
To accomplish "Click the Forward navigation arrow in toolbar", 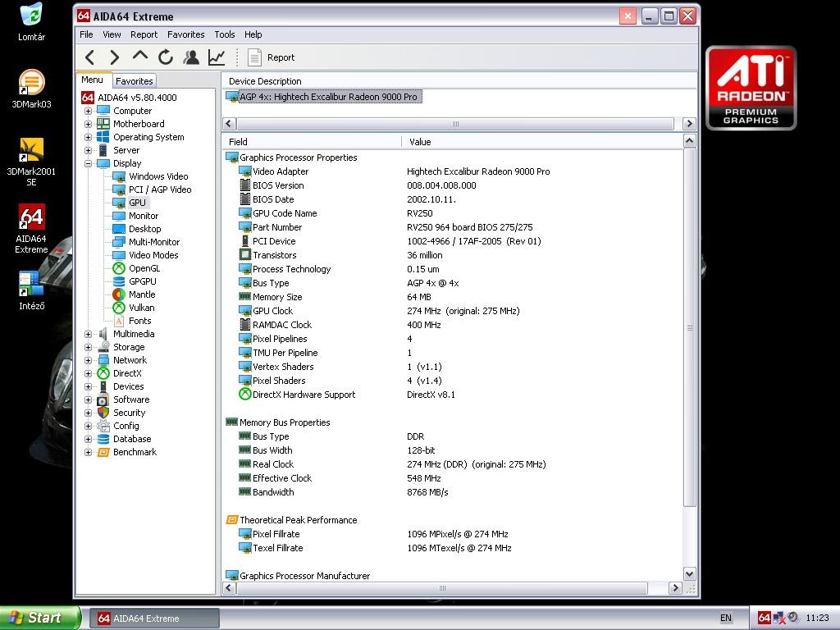I will point(115,57).
